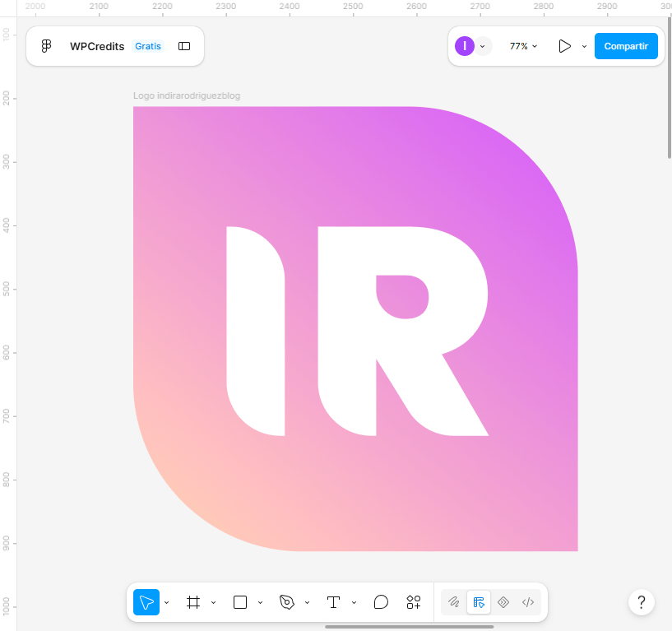Click the purple user avatar
Viewport: 672px width, 631px height.
pos(465,46)
